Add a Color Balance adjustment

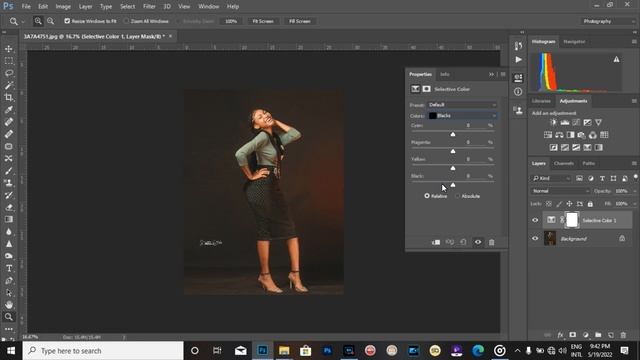[559, 135]
